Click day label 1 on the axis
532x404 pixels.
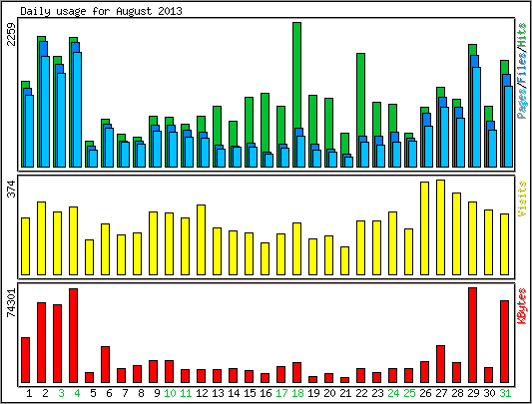coord(29,393)
